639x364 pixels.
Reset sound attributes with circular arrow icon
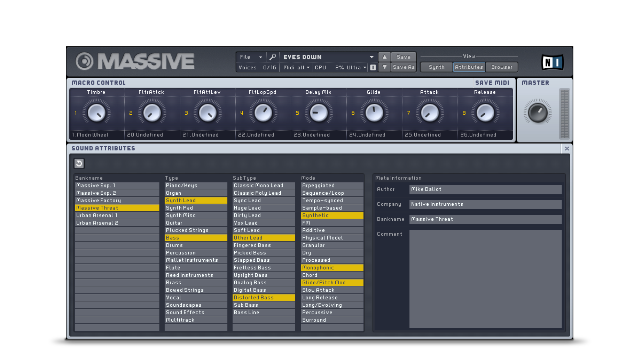79,163
